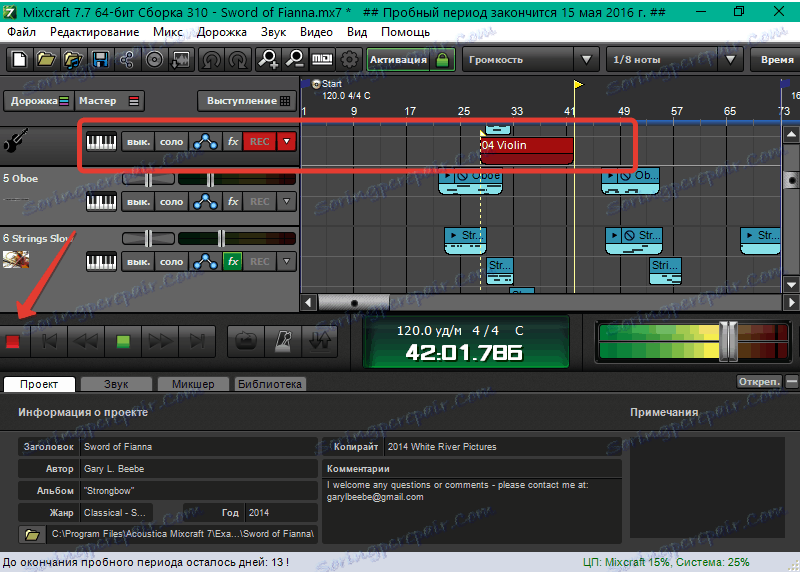Switch to the Микшер tab
Viewport: 800px width, 572px height.
[x=191, y=384]
